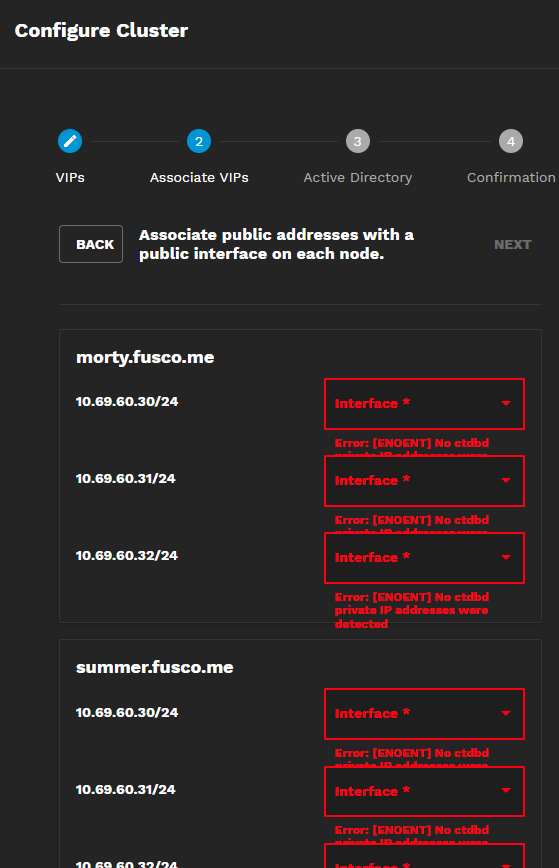Click step 3 circle icon
The width and height of the screenshot is (559, 868).
click(358, 141)
